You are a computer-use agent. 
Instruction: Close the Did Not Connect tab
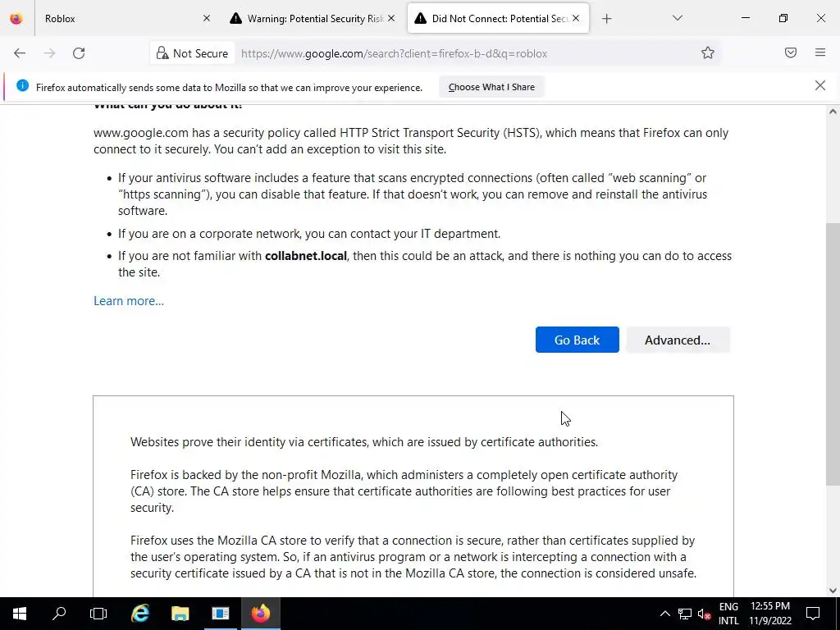coord(576,18)
